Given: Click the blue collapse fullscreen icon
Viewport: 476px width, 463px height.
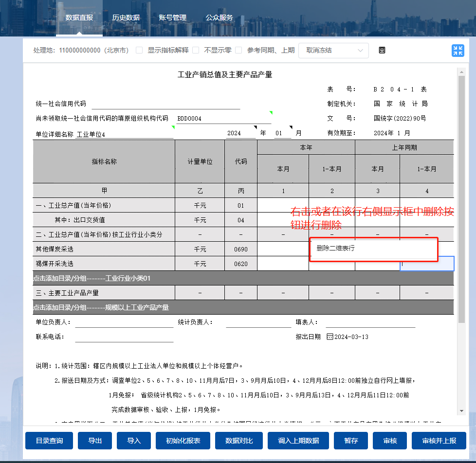Looking at the screenshot, I should coord(458,51).
